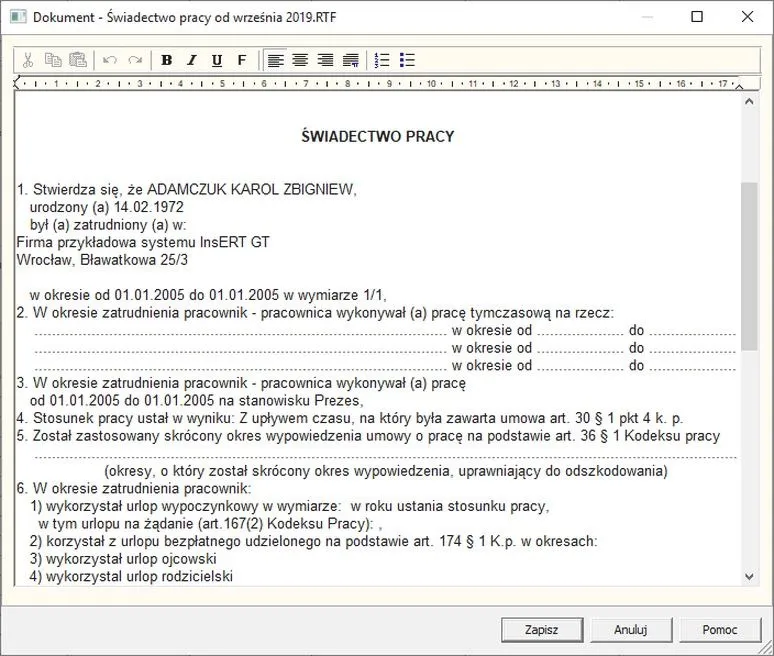
Task: Maximize the Dokument window
Action: 697,17
